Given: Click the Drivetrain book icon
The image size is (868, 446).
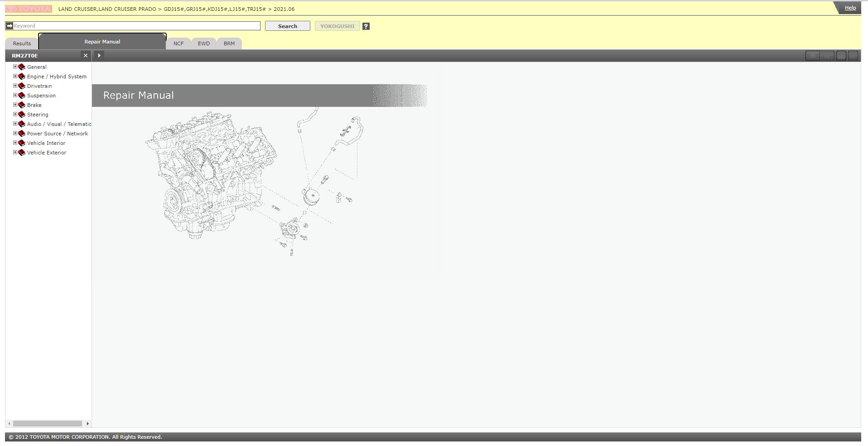Looking at the screenshot, I should (x=22, y=86).
